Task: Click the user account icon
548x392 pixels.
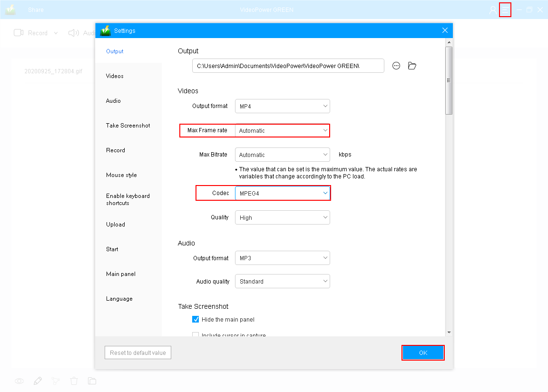Action: pos(493,10)
